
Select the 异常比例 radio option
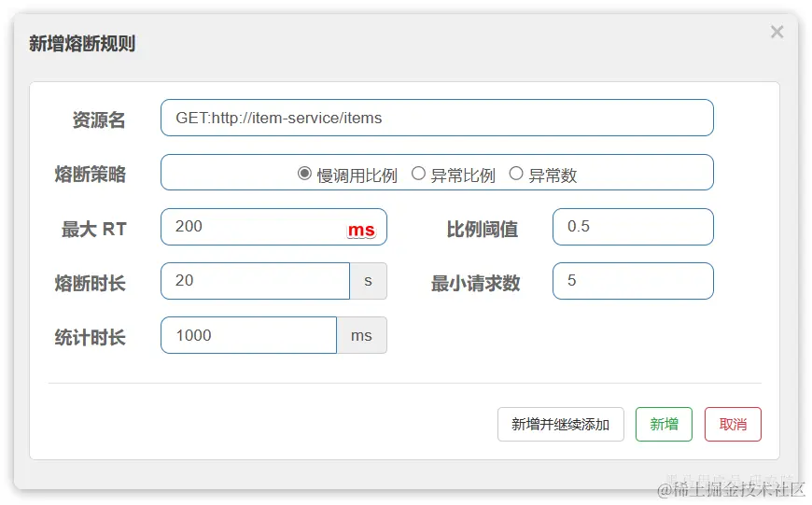click(418, 173)
